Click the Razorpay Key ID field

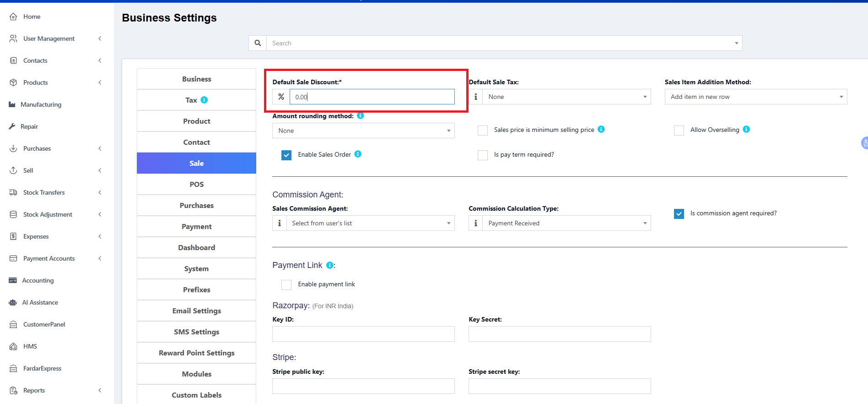[x=363, y=334]
